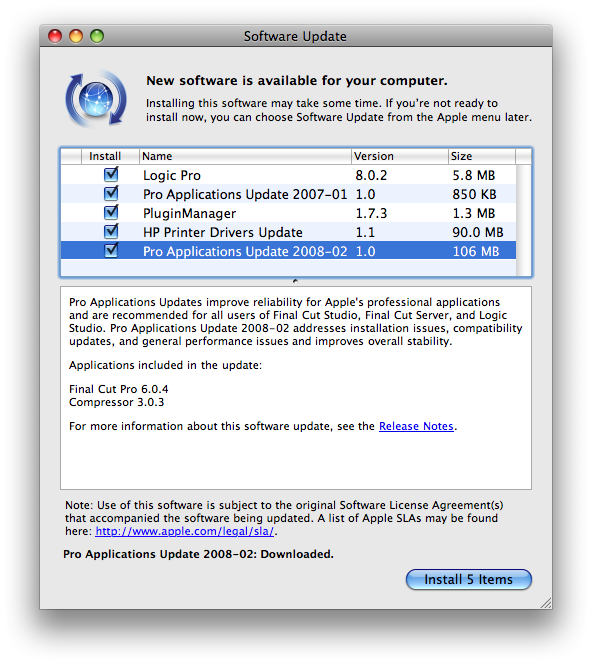The width and height of the screenshot is (592, 664).
Task: Minimize the Software Update window
Action: coord(76,36)
